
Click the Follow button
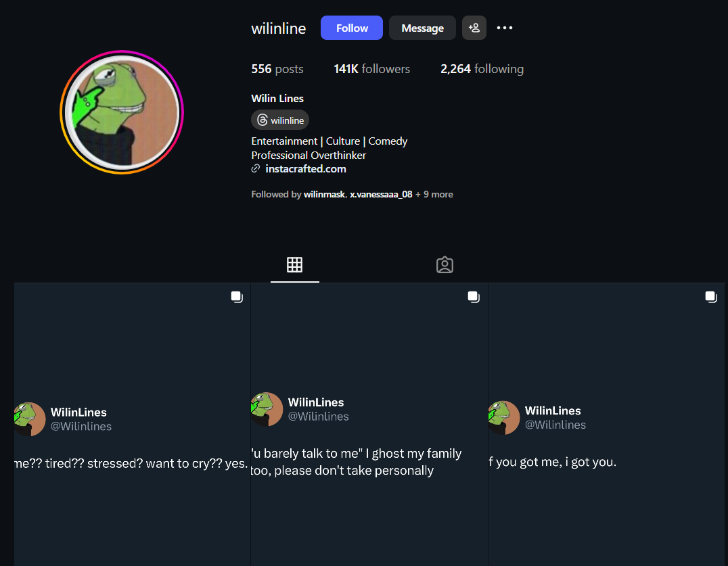[x=351, y=28]
